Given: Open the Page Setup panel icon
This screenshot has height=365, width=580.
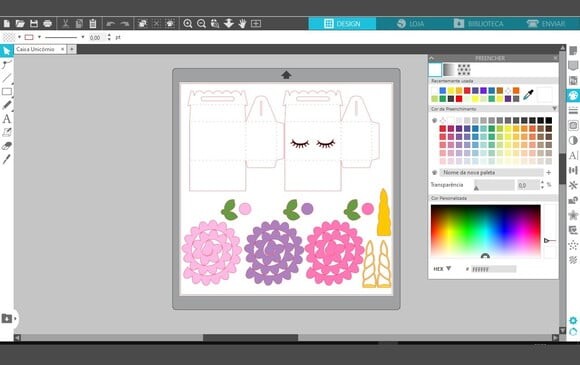Looking at the screenshot, I should [573, 51].
